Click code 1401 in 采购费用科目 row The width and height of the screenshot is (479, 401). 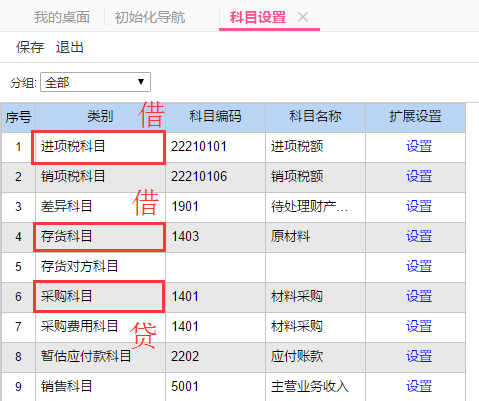215,327
